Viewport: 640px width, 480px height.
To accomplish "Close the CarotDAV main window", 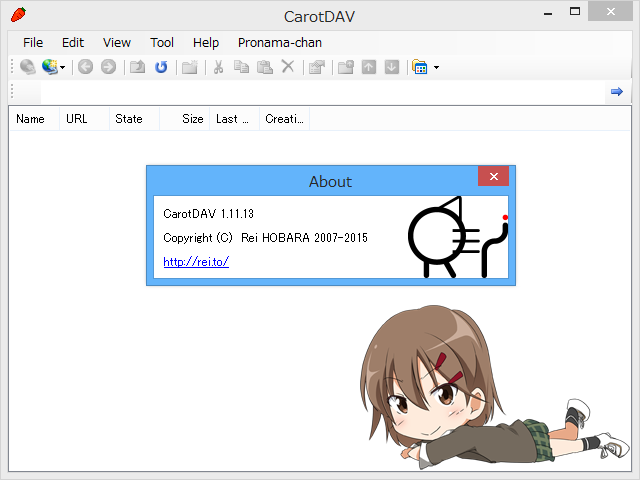I will pyautogui.click(x=611, y=12).
